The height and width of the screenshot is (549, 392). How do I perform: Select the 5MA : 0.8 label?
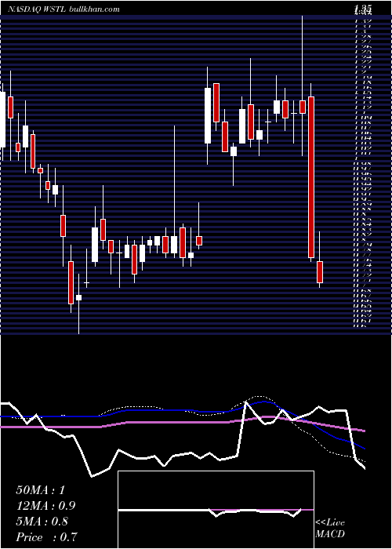[x=43, y=522]
